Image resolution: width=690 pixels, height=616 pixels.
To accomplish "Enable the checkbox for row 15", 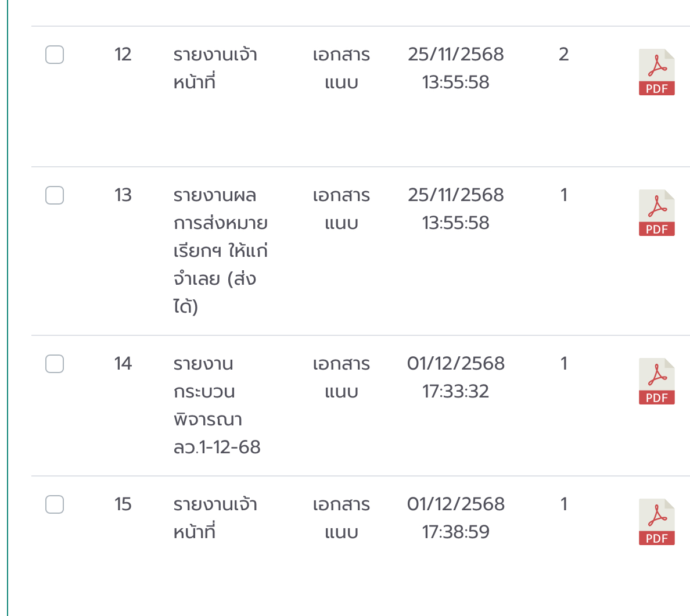I will pos(55,504).
